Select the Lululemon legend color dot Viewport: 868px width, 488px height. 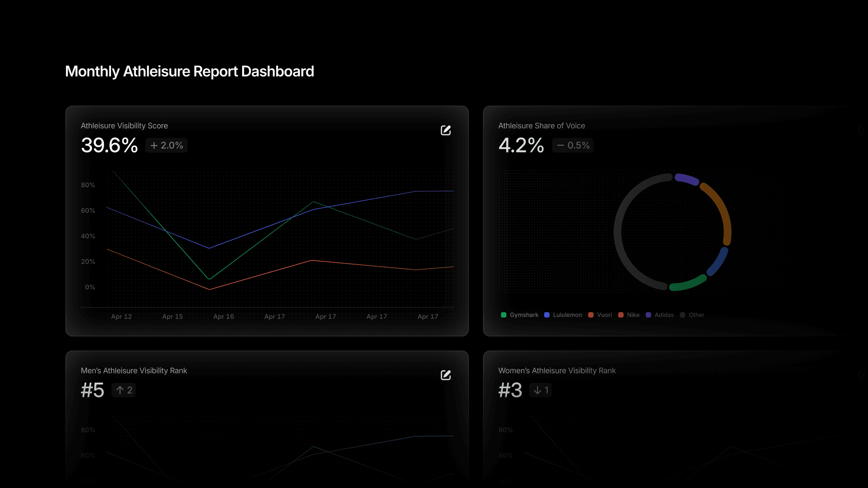pyautogui.click(x=547, y=315)
